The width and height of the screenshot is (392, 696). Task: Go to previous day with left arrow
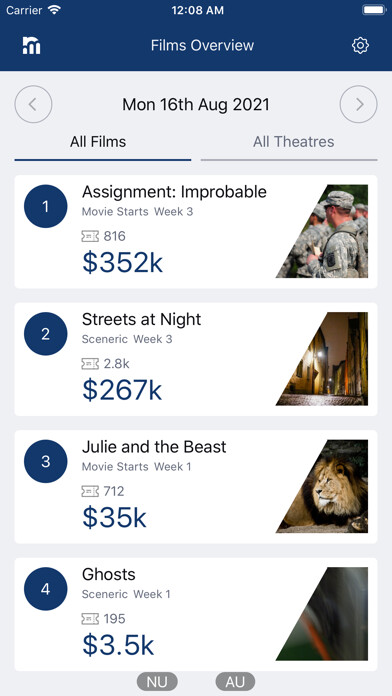click(x=33, y=104)
